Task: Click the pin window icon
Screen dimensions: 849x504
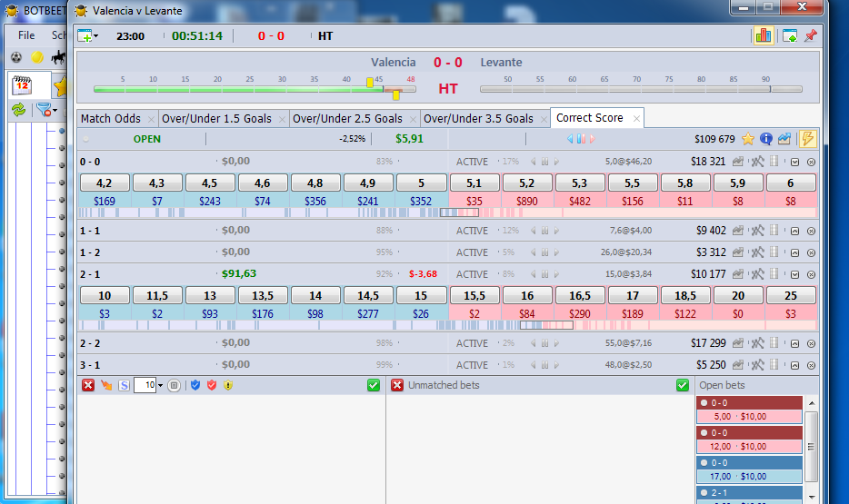Action: pyautogui.click(x=811, y=36)
